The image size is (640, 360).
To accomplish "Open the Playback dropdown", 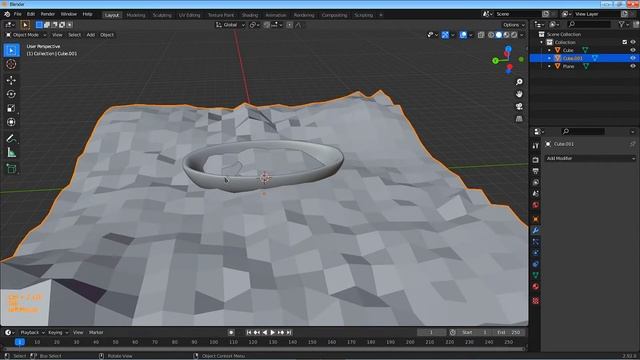I will (32, 333).
